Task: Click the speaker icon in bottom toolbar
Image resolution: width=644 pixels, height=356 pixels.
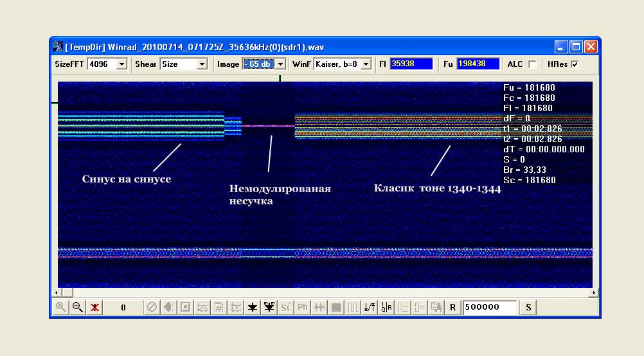Action: click(x=168, y=307)
